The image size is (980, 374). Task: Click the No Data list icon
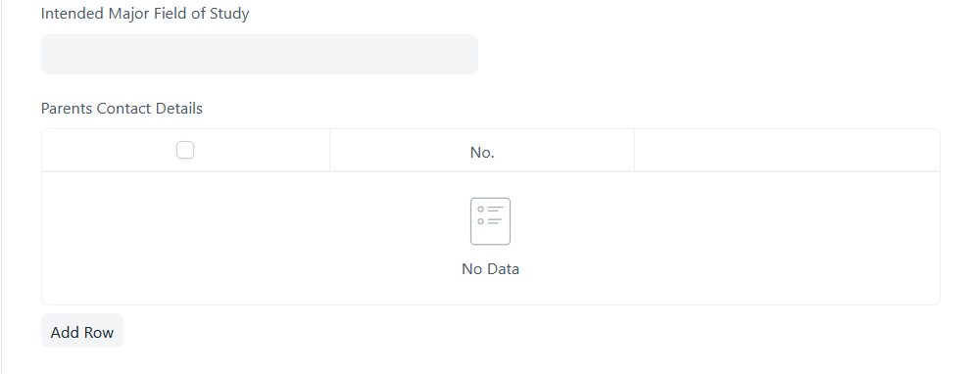[490, 221]
